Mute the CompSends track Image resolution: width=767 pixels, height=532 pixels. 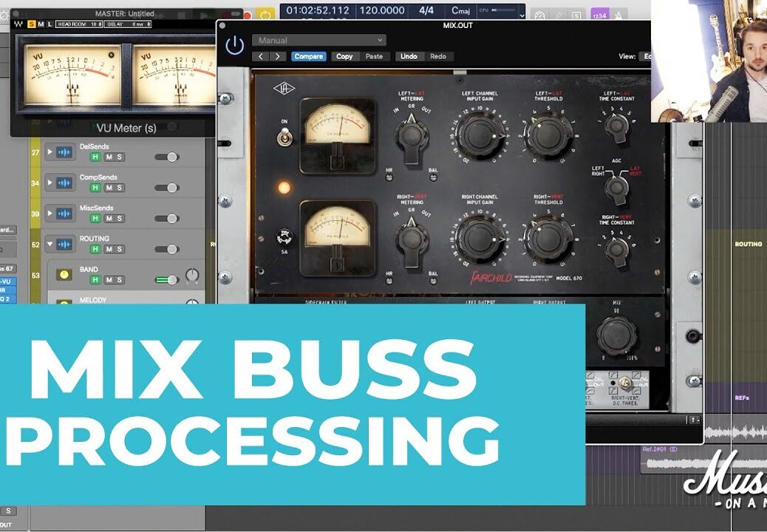(109, 188)
